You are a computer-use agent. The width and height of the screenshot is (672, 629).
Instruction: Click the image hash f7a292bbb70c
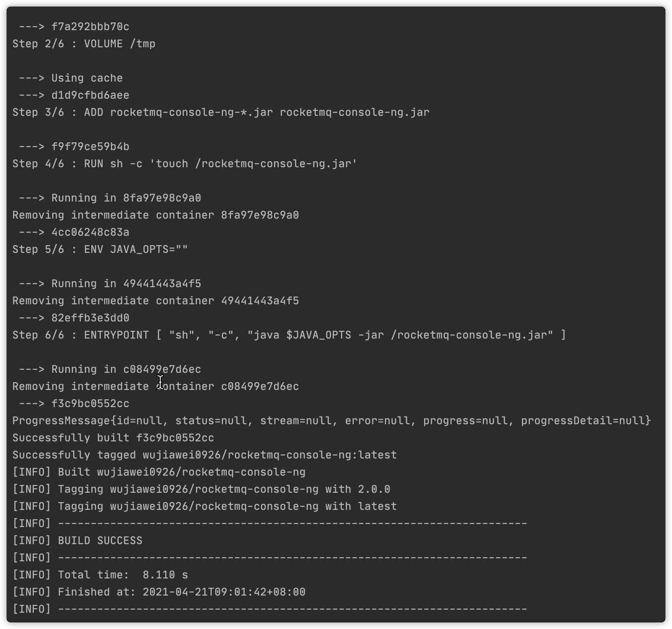90,27
